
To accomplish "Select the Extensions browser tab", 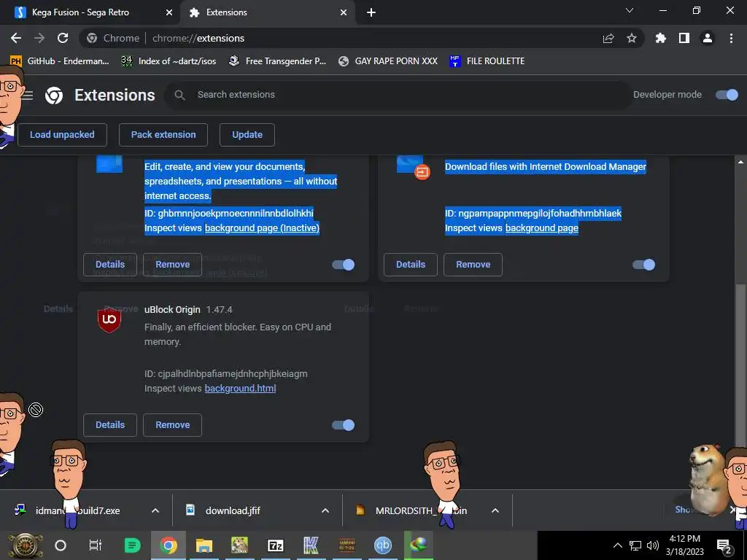I will coord(268,12).
